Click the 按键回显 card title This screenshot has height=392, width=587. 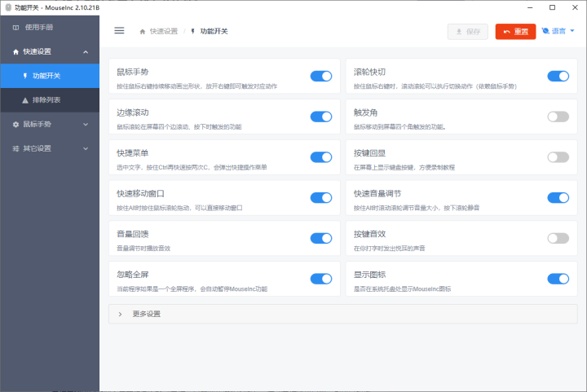click(x=369, y=153)
